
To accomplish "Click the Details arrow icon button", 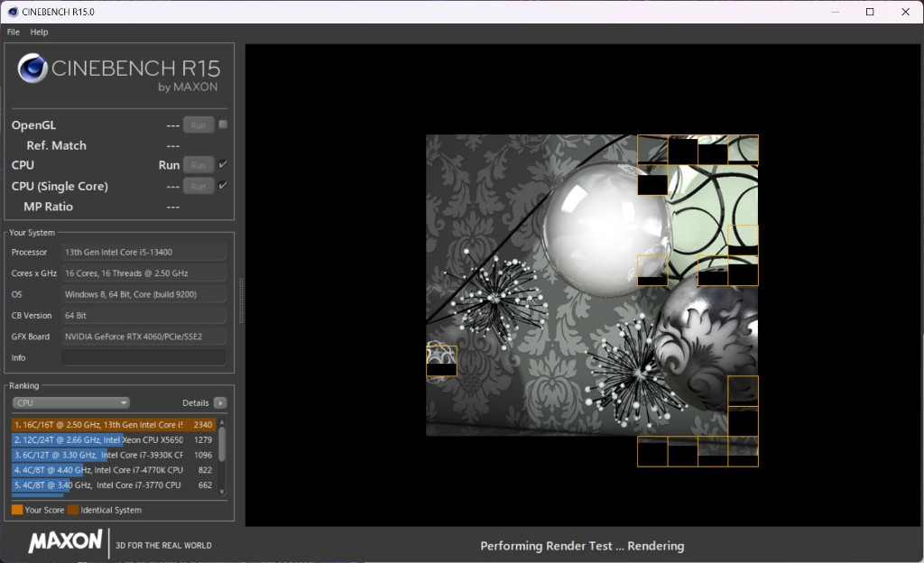I will tap(220, 403).
